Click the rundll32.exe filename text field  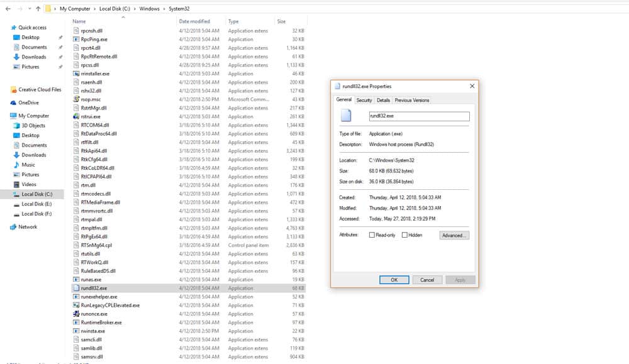pos(419,116)
